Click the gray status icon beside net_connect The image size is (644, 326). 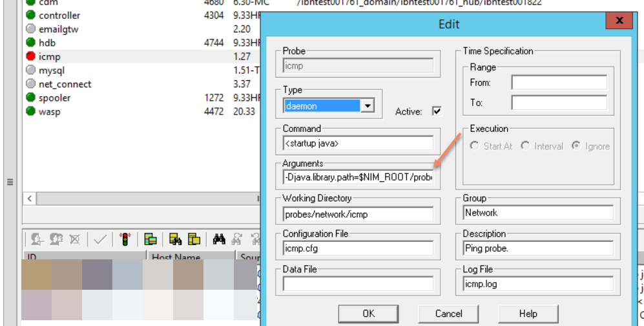click(x=31, y=84)
